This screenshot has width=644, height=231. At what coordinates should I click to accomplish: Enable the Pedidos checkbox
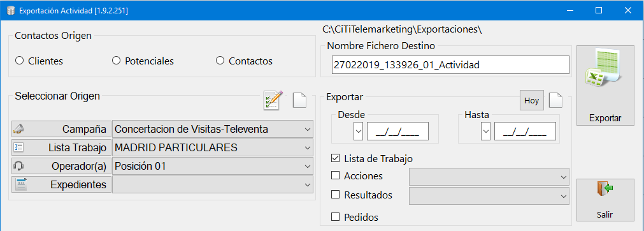click(335, 216)
